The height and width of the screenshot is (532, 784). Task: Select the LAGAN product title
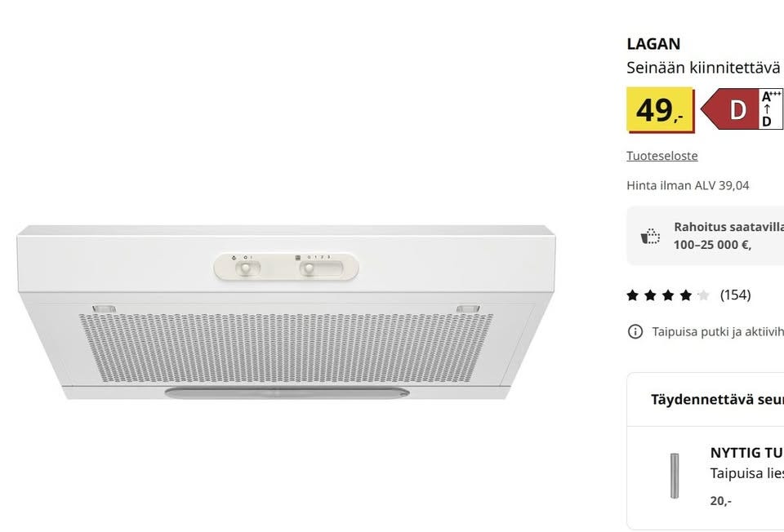(653, 44)
